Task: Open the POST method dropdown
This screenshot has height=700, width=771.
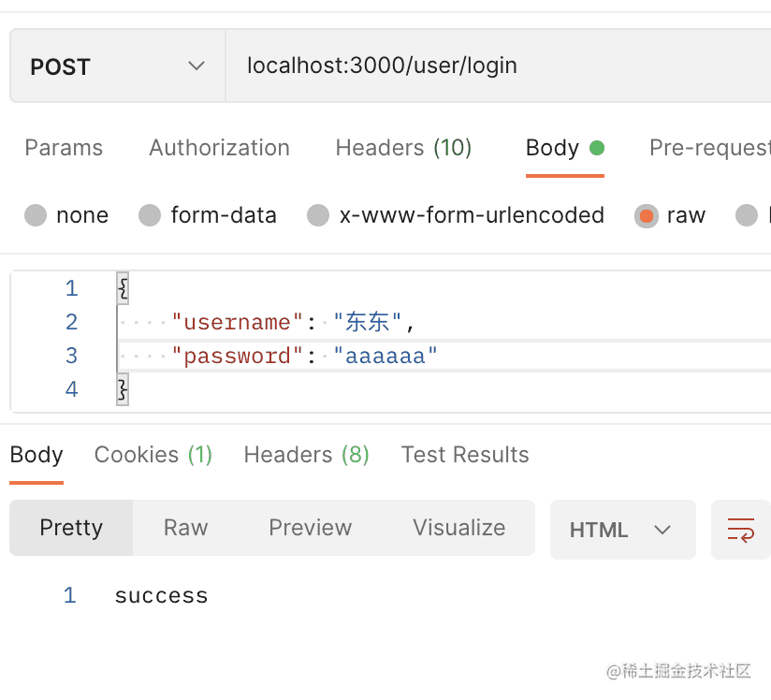Action: 117,66
